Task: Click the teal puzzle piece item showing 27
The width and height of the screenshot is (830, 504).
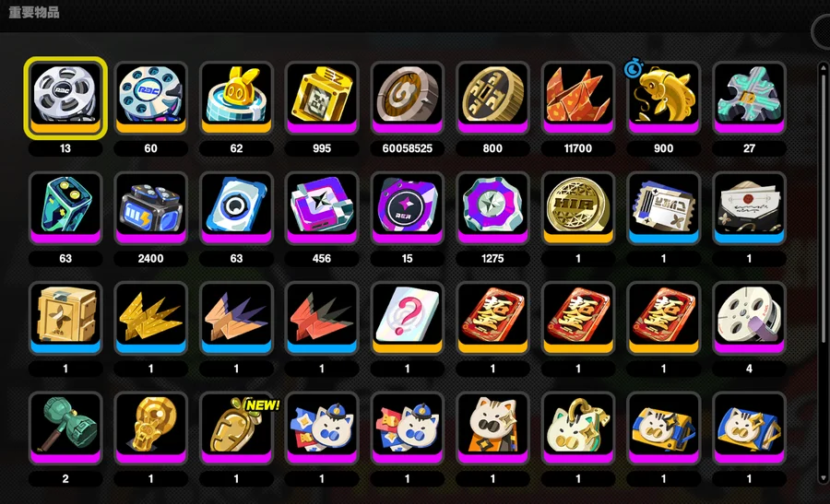Action: pos(749,98)
